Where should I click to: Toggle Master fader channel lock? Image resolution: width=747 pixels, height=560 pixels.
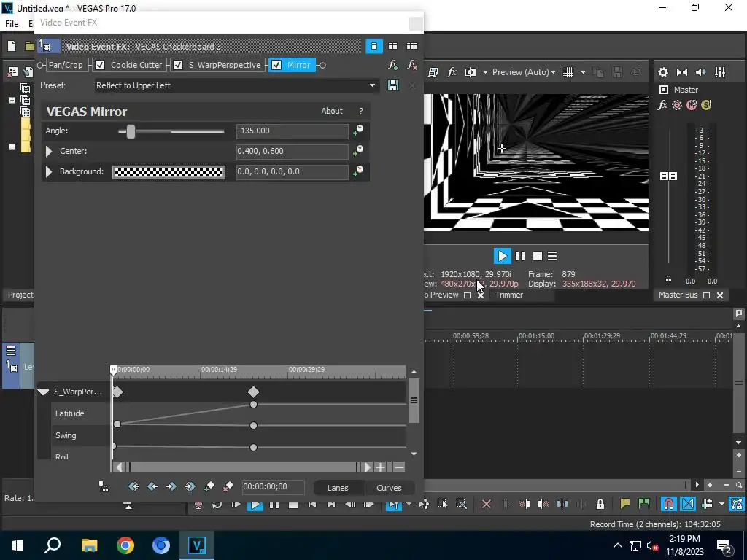[x=668, y=279]
